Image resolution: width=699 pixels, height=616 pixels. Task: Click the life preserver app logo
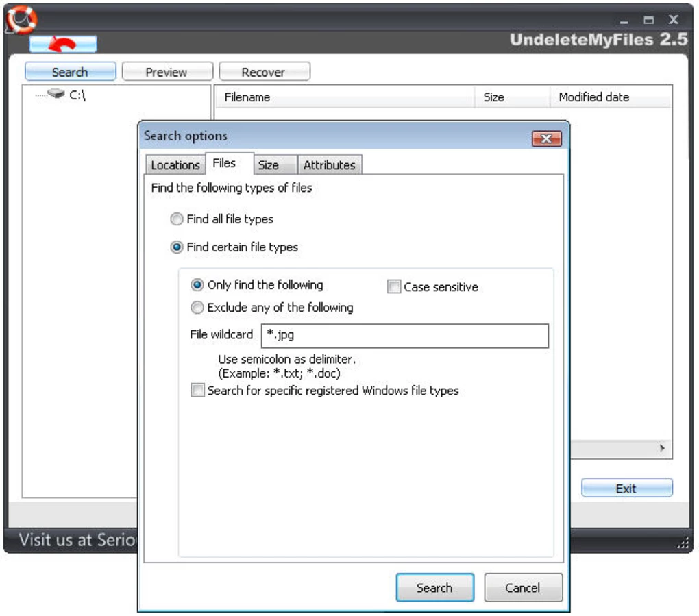pyautogui.click(x=21, y=19)
